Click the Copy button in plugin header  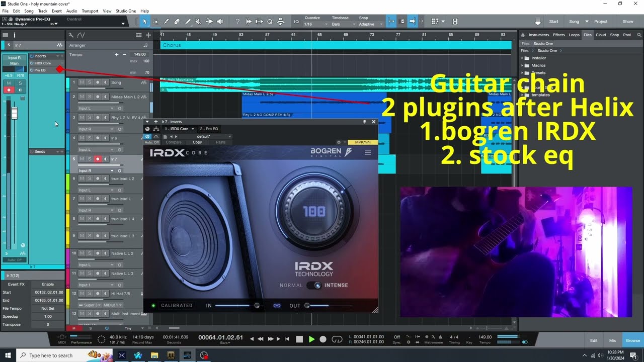point(197,142)
